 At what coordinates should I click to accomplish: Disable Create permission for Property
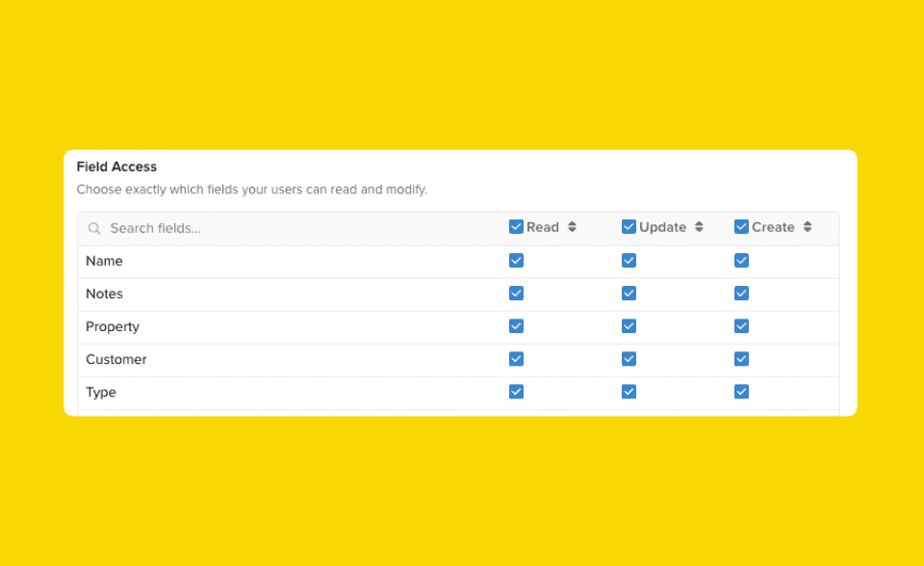coord(741,325)
